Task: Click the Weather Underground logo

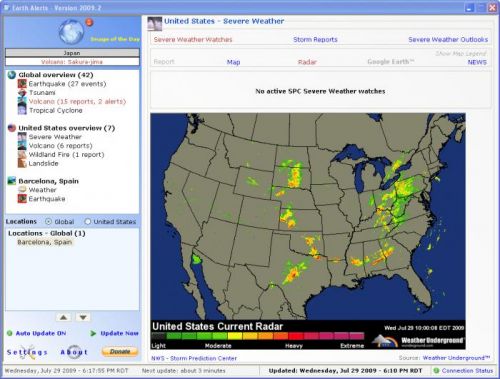Action: pyautogui.click(x=418, y=341)
